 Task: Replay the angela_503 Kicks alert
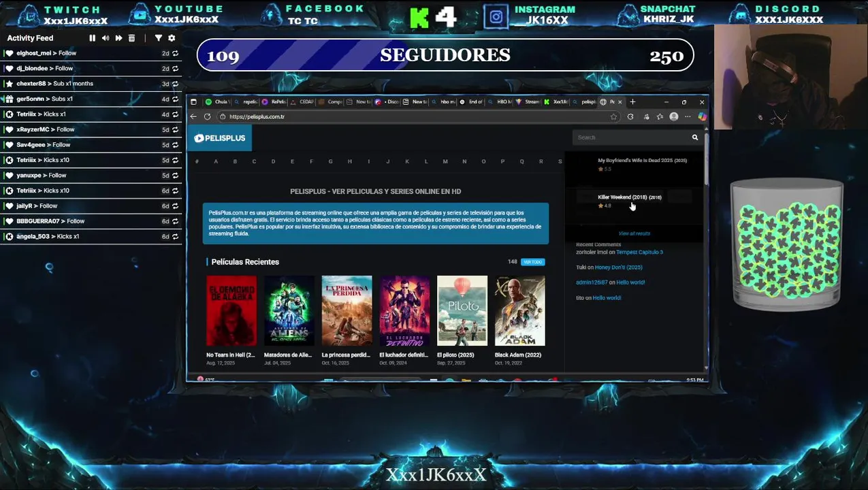pyautogui.click(x=175, y=236)
